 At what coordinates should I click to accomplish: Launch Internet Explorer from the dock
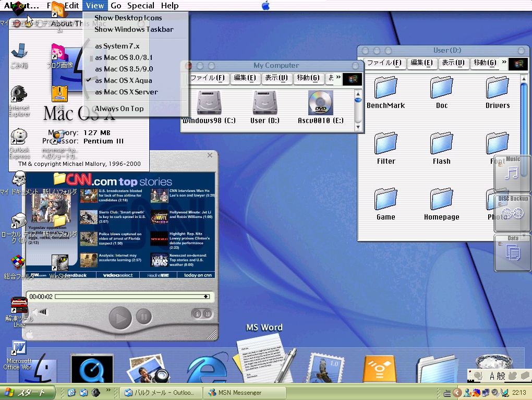(207, 368)
